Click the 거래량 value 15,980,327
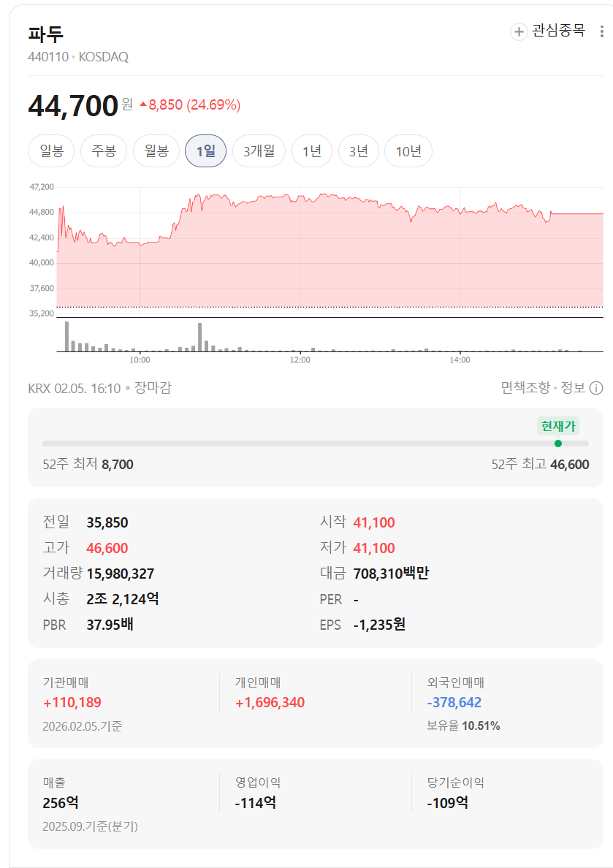Image resolution: width=613 pixels, height=868 pixels. pos(121,574)
